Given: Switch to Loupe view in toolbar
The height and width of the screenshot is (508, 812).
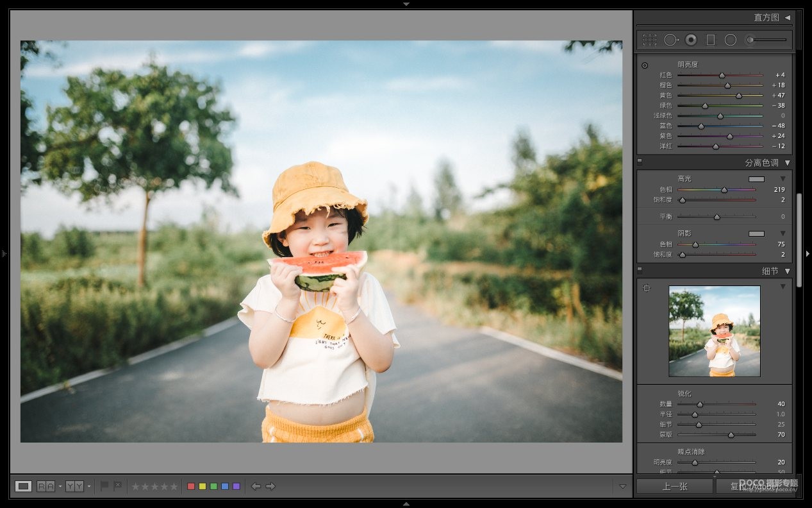Looking at the screenshot, I should (24, 486).
